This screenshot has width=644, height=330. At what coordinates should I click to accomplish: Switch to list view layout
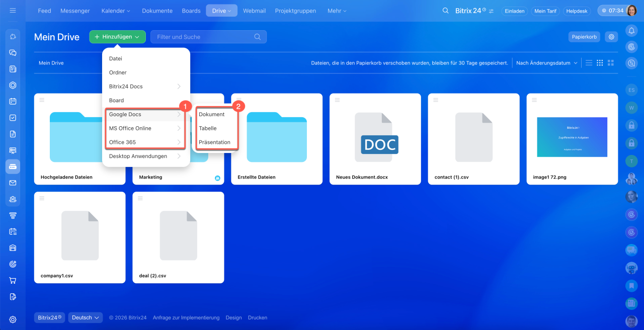589,63
